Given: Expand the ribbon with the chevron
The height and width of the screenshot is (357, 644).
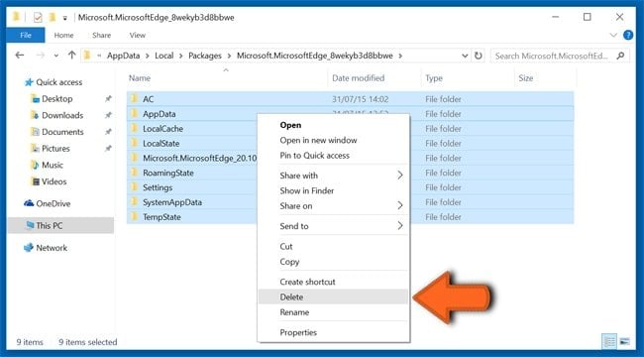Looking at the screenshot, I should [x=613, y=35].
